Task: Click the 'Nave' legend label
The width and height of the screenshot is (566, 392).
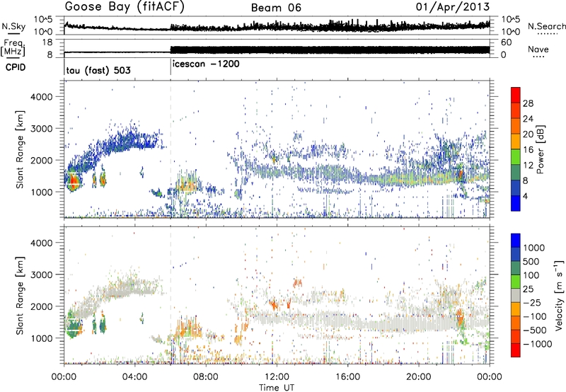Action: (x=538, y=49)
